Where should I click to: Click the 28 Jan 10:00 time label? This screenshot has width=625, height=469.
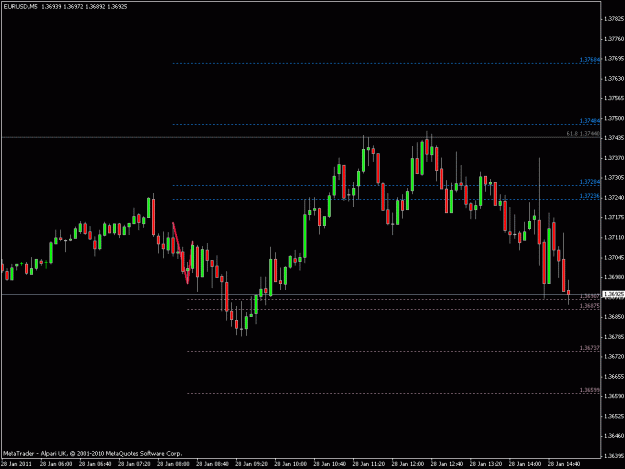[291, 464]
